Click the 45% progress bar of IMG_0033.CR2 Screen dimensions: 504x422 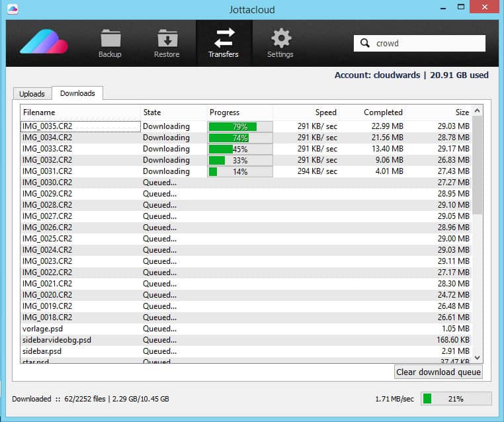pos(240,149)
